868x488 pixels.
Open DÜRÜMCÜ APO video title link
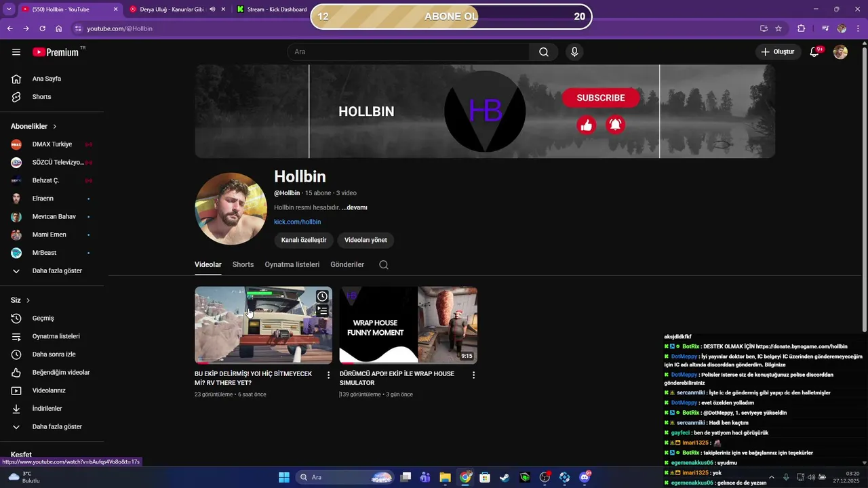click(x=397, y=378)
